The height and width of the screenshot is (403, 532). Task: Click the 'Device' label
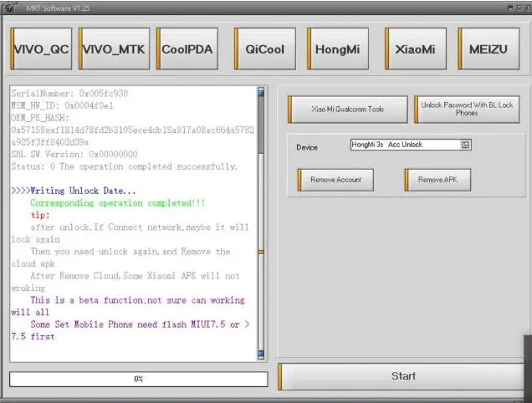[x=307, y=147]
